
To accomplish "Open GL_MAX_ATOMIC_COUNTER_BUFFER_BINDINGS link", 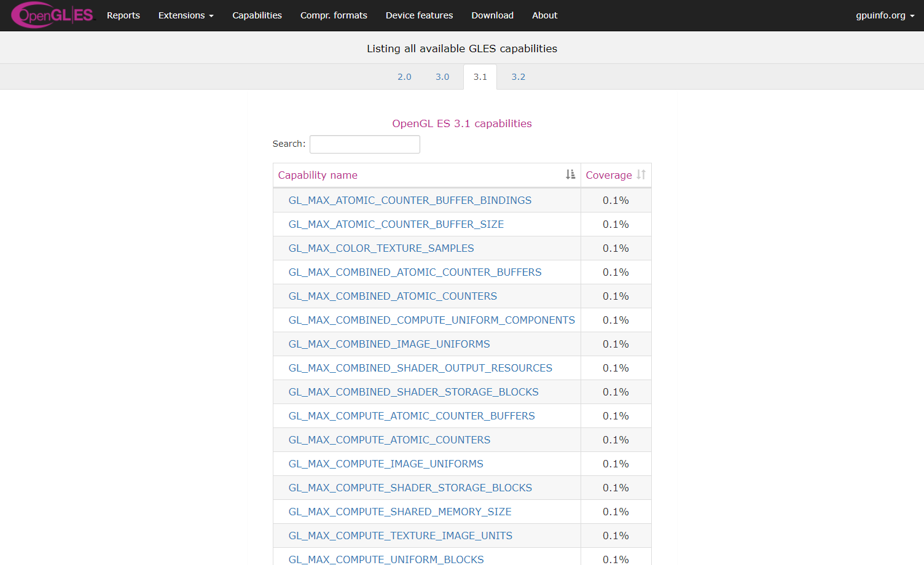I will coord(410,200).
